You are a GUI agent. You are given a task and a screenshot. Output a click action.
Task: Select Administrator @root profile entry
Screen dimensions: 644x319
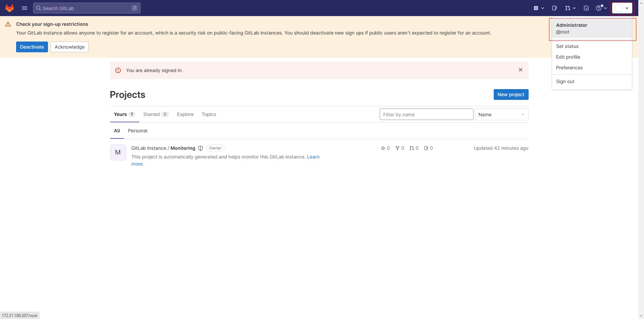tap(592, 28)
